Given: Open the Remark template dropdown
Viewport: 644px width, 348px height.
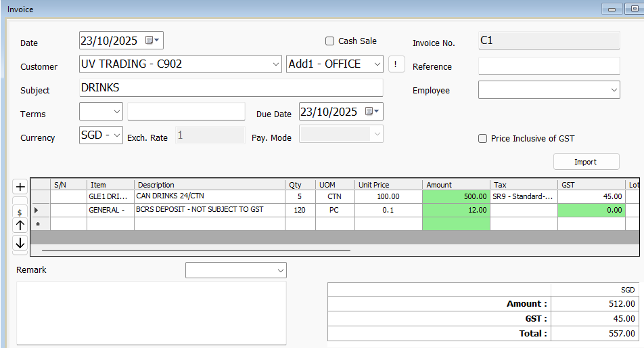Looking at the screenshot, I should [x=280, y=271].
